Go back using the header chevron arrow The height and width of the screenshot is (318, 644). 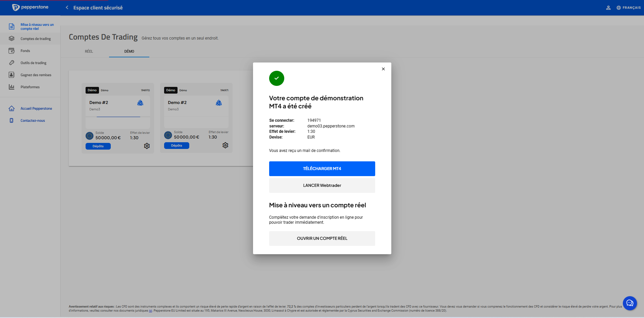point(67,7)
